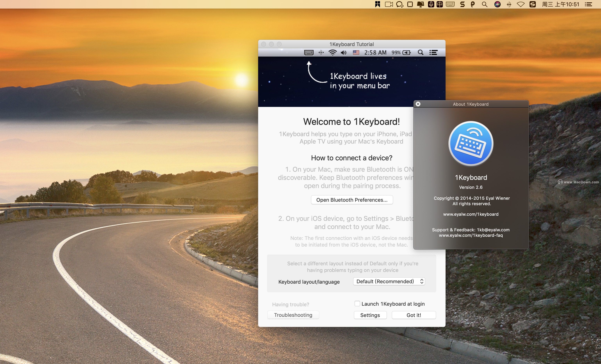Screen dimensions: 601x364
Task: Click the 1kb@eyalw.com support email
Action: pyautogui.click(x=493, y=230)
